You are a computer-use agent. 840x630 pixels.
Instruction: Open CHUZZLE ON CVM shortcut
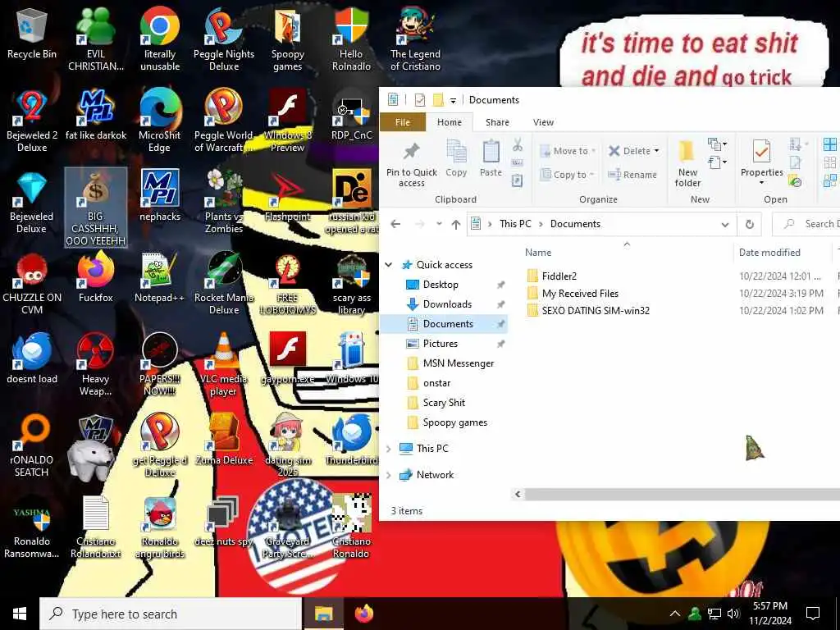pos(32,284)
